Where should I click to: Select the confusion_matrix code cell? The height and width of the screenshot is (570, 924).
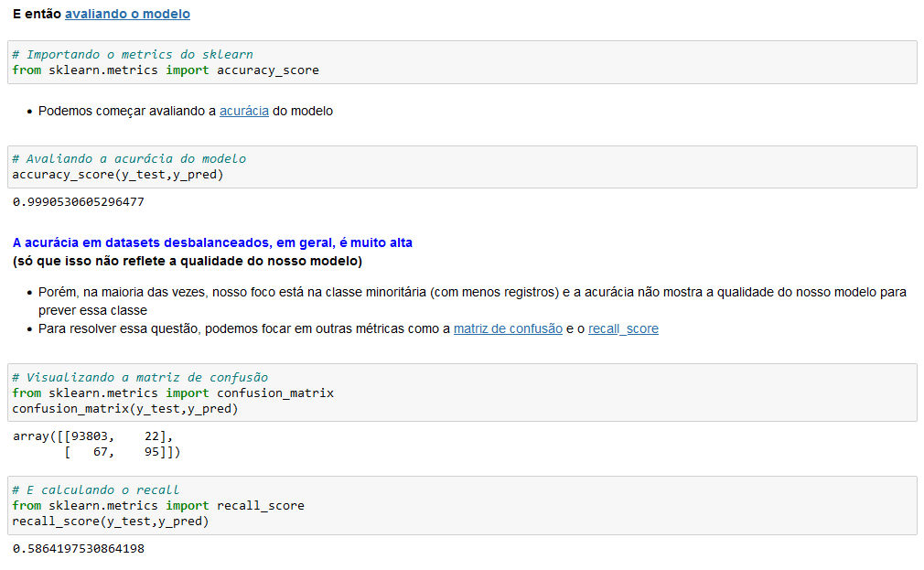click(462, 393)
